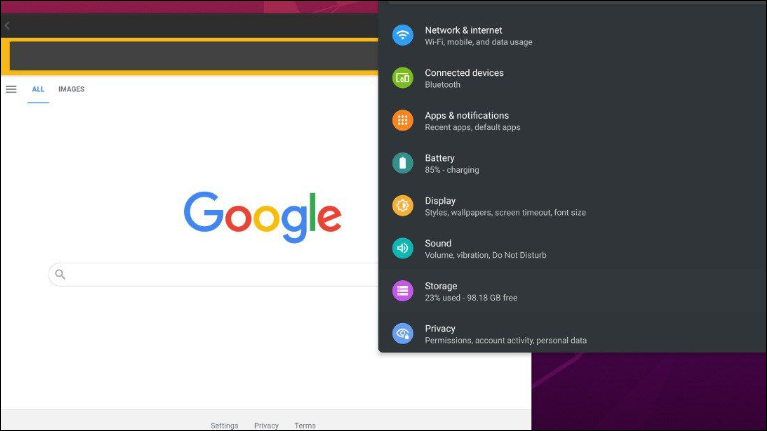
Task: Open Network & internet Wi-Fi icon
Action: (x=403, y=35)
